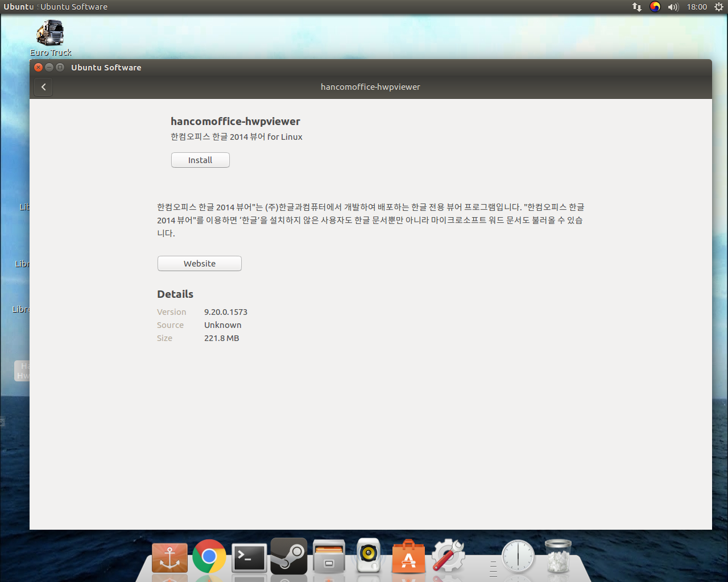Close the Ubuntu Software window
This screenshot has height=582, width=728.
pos(39,67)
